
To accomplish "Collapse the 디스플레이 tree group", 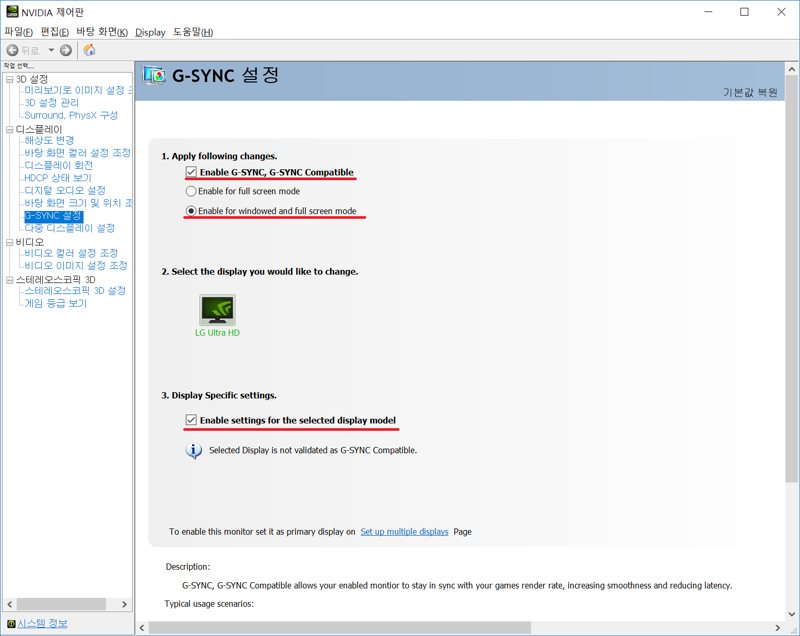I will 9,129.
